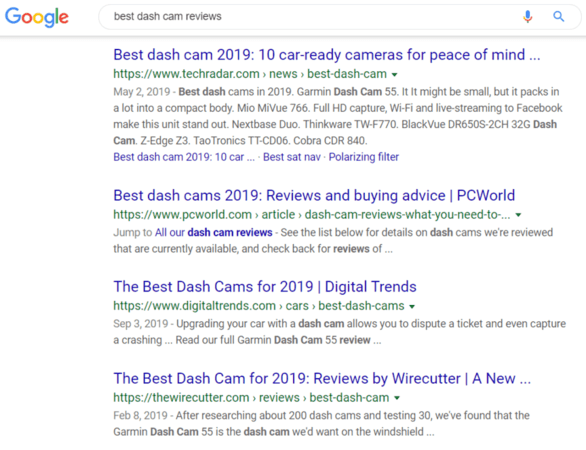Click the pcworld.com green URL
Image resolution: width=586 pixels, height=450 pixels.
pos(312,215)
